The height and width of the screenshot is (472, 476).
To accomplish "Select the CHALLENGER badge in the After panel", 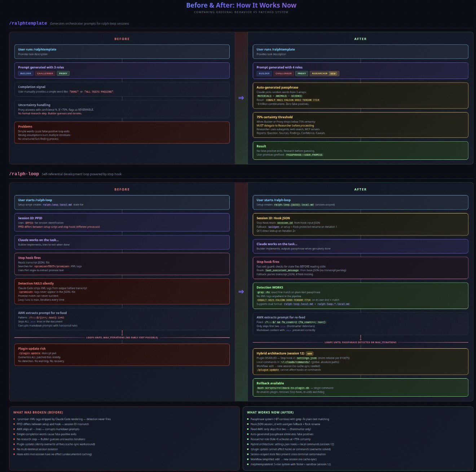I will pos(283,74).
